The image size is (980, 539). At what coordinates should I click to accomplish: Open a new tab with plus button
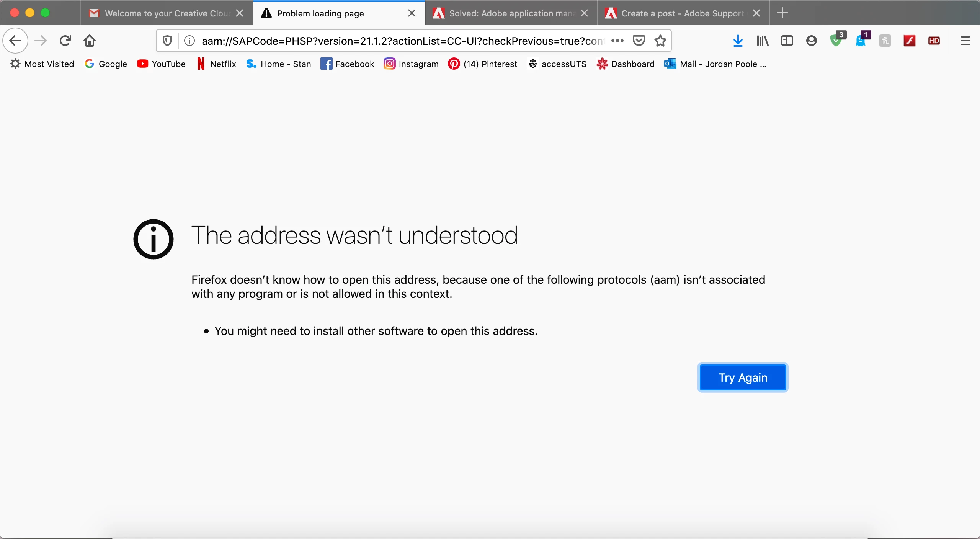coord(782,13)
